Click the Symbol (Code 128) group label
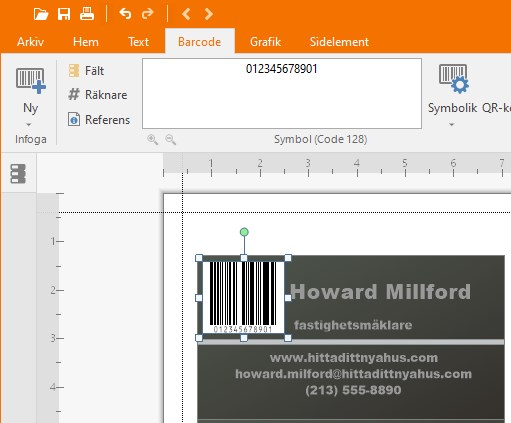Screen dimensions: 511x423 click(321, 139)
